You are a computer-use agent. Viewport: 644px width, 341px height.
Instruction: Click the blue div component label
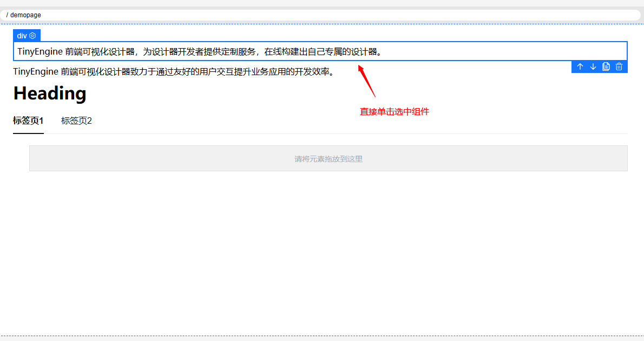22,36
